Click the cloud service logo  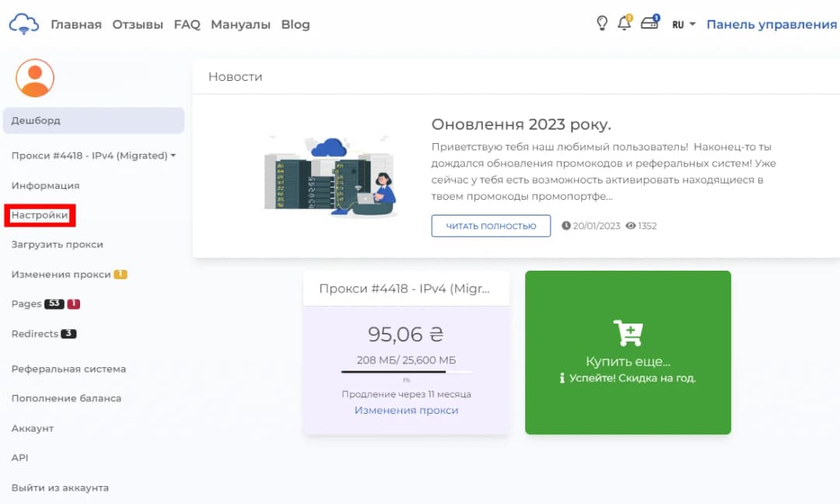pyautogui.click(x=23, y=24)
